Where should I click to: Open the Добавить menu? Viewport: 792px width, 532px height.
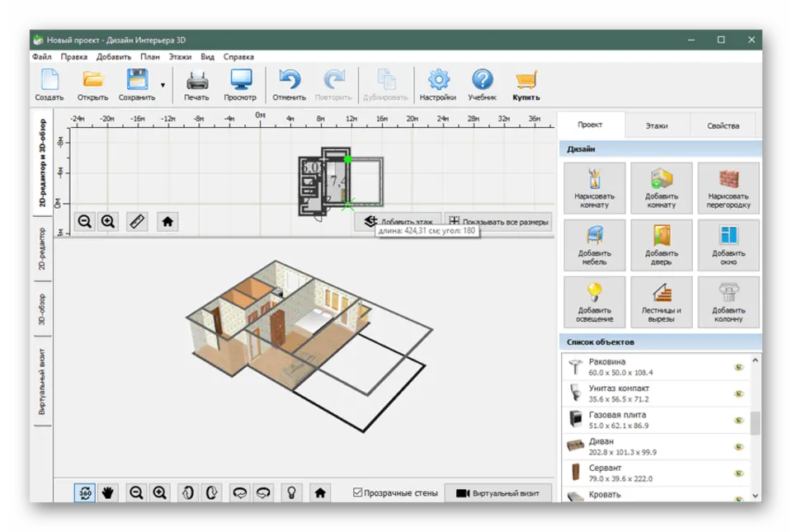point(114,57)
